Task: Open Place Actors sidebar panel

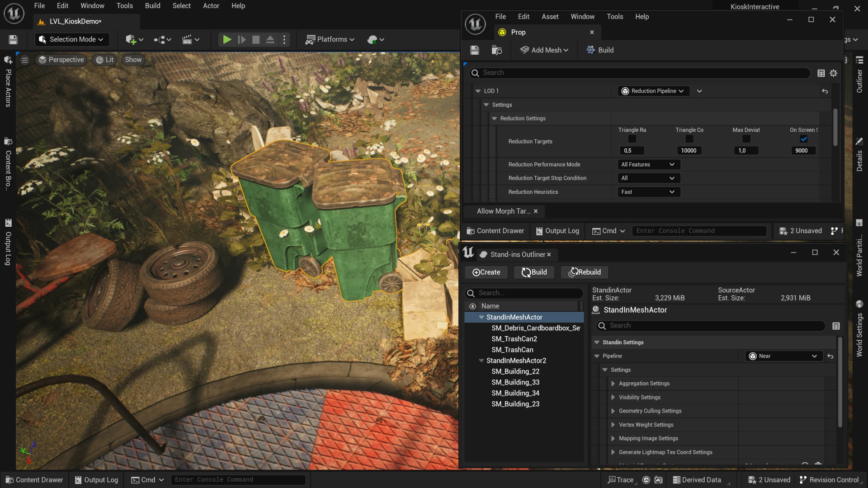Action: (x=8, y=81)
